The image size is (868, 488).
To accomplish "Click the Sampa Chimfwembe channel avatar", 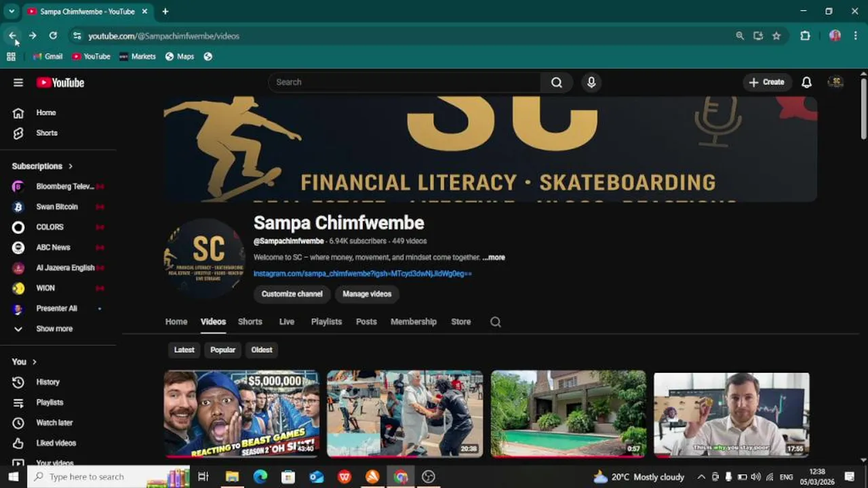I will pos(204,258).
